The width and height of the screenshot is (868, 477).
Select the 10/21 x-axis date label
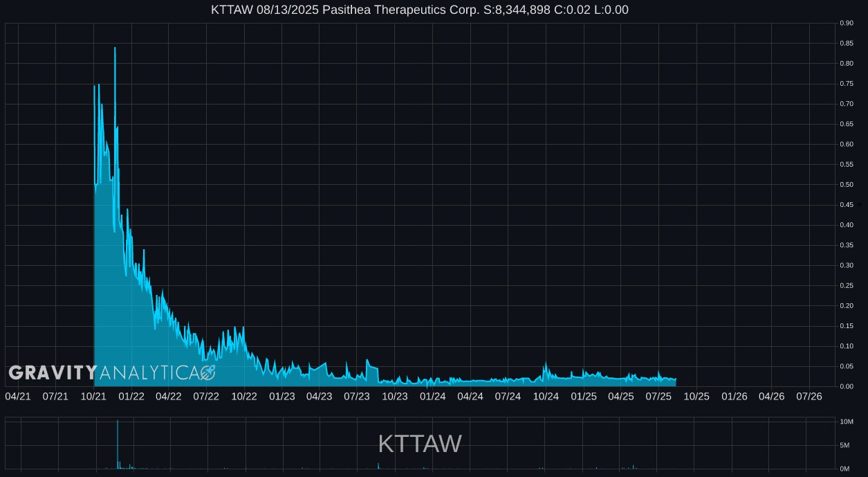click(x=93, y=396)
